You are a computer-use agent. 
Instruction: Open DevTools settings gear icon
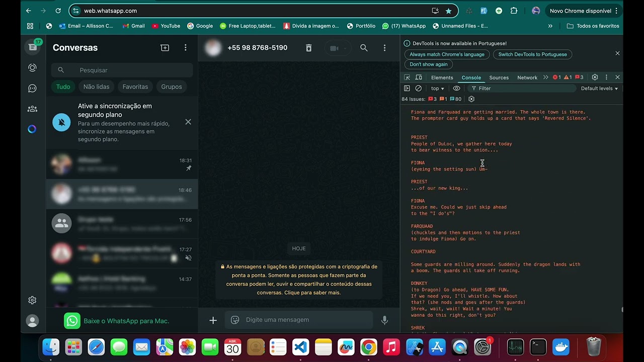point(595,77)
